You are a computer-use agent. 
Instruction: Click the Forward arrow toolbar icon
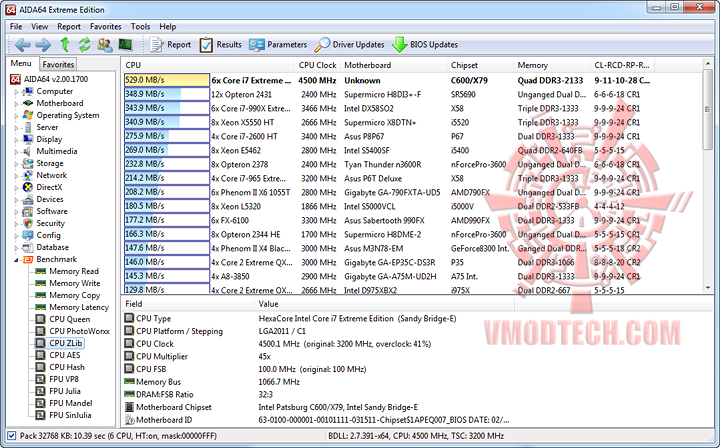click(x=43, y=45)
